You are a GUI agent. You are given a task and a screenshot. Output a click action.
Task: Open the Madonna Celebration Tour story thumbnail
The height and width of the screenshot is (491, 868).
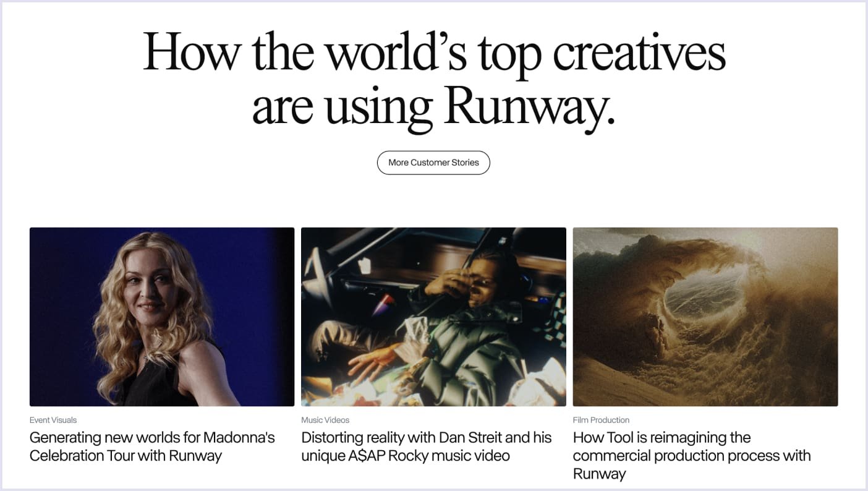162,317
